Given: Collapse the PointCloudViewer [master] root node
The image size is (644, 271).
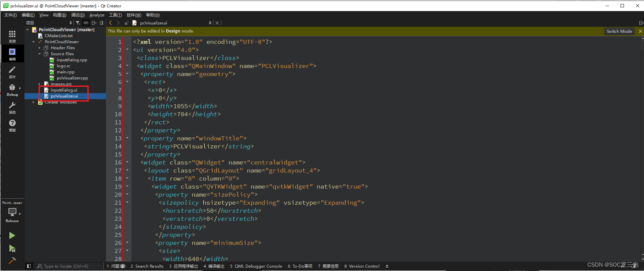Looking at the screenshot, I should (27, 30).
